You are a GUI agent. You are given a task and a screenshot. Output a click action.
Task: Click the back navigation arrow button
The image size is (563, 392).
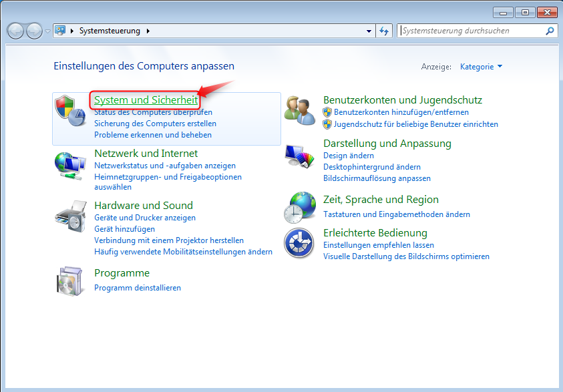point(15,30)
